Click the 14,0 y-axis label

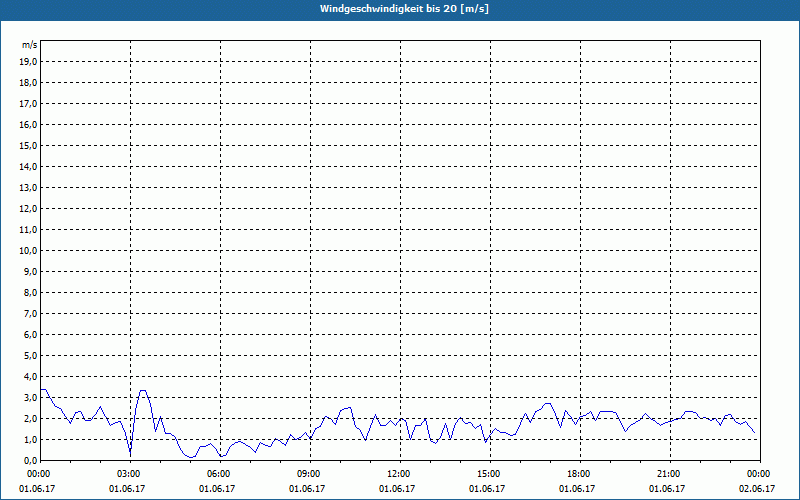click(x=29, y=166)
